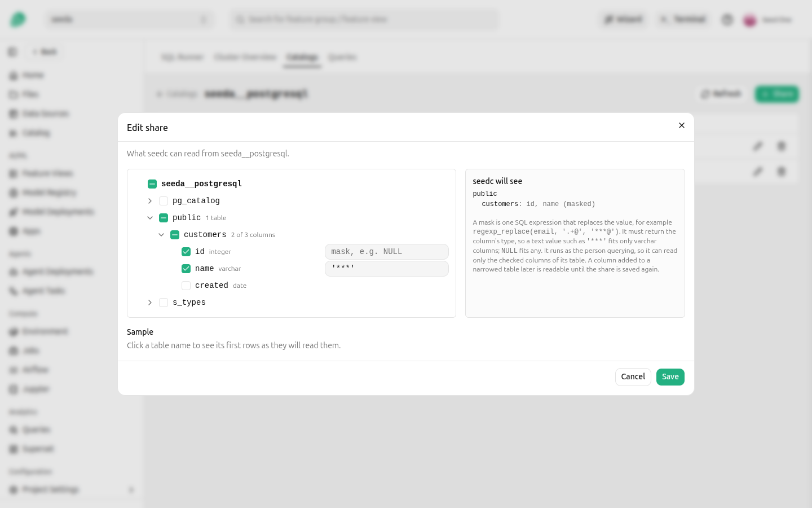Click the mask field for id column
The image size is (812, 508).
pos(387,252)
